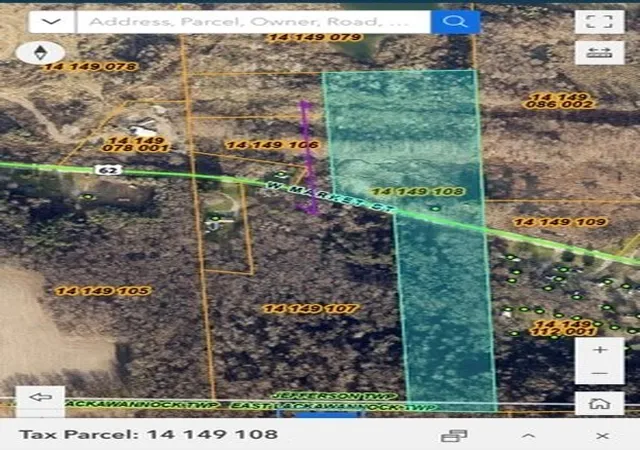The height and width of the screenshot is (450, 640).
Task: Select parcel label 14 149 086 002
Action: pos(559,100)
